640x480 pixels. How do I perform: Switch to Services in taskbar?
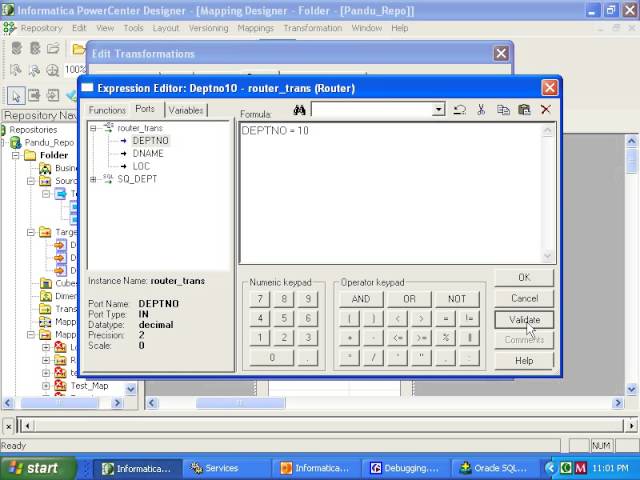(226, 468)
